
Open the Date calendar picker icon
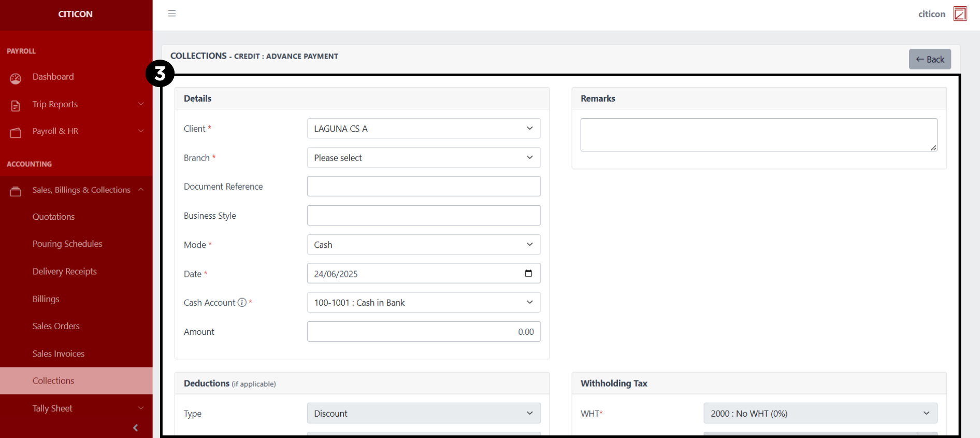click(x=528, y=274)
